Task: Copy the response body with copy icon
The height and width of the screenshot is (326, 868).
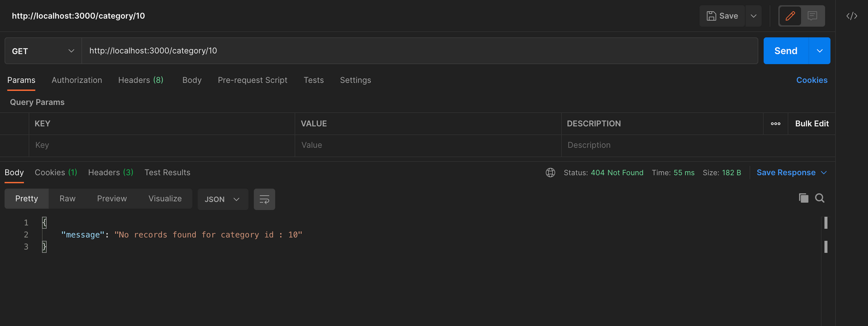Action: click(803, 198)
